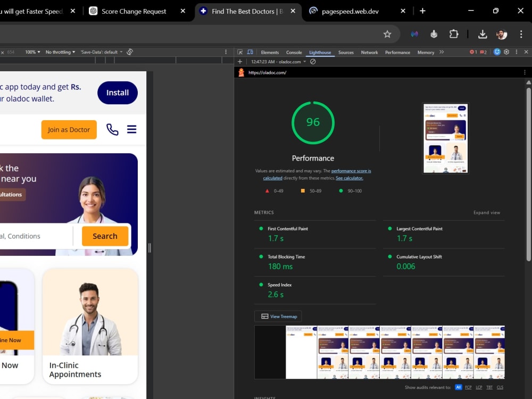
Task: Click the conditions search input field
Action: coord(36,236)
